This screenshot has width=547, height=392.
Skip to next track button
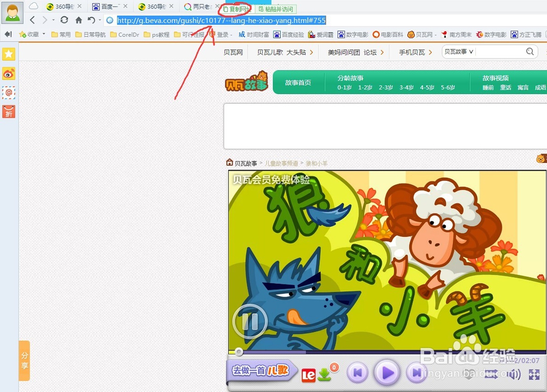416,372
